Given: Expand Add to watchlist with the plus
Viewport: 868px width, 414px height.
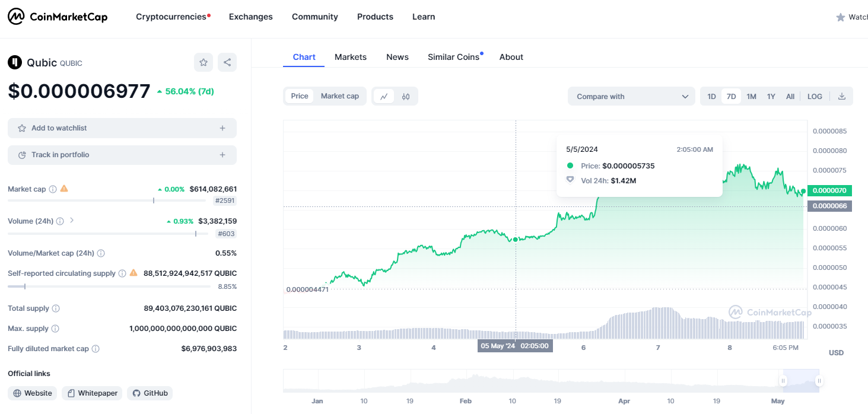Looking at the screenshot, I should (x=222, y=128).
